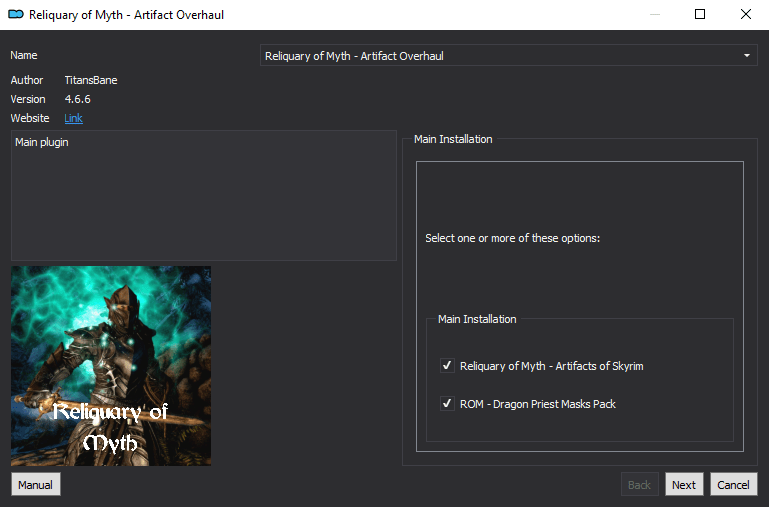The width and height of the screenshot is (769, 507).
Task: Expand the Name dropdown arrow
Action: (746, 56)
